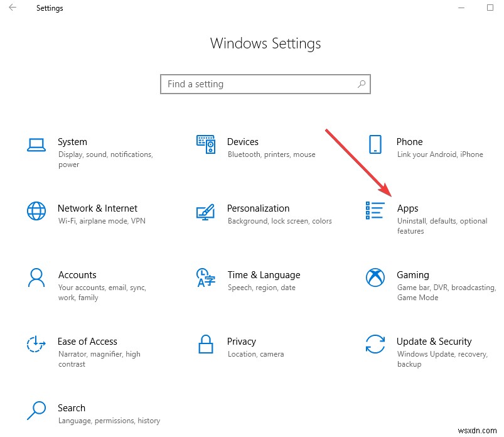Open Gaming via the Xbox icon
504x437 pixels.
tap(375, 278)
